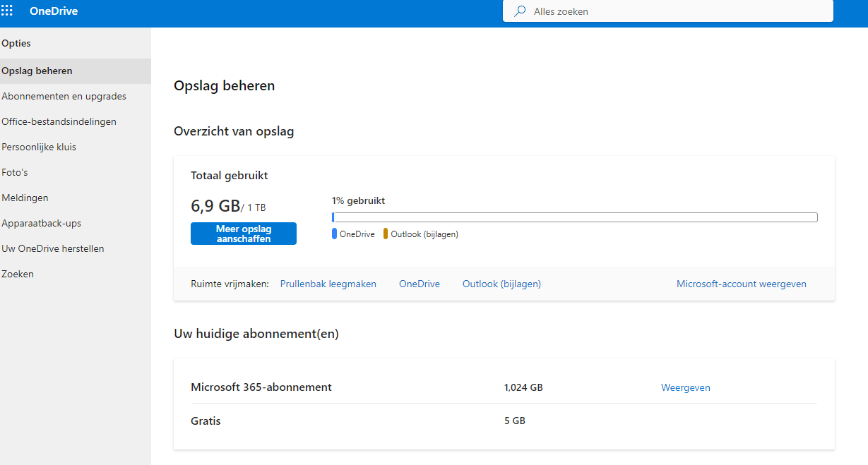Screen dimensions: 868x465
Task: Click the '/ 1 TB' total capacity text
Action: coord(254,207)
